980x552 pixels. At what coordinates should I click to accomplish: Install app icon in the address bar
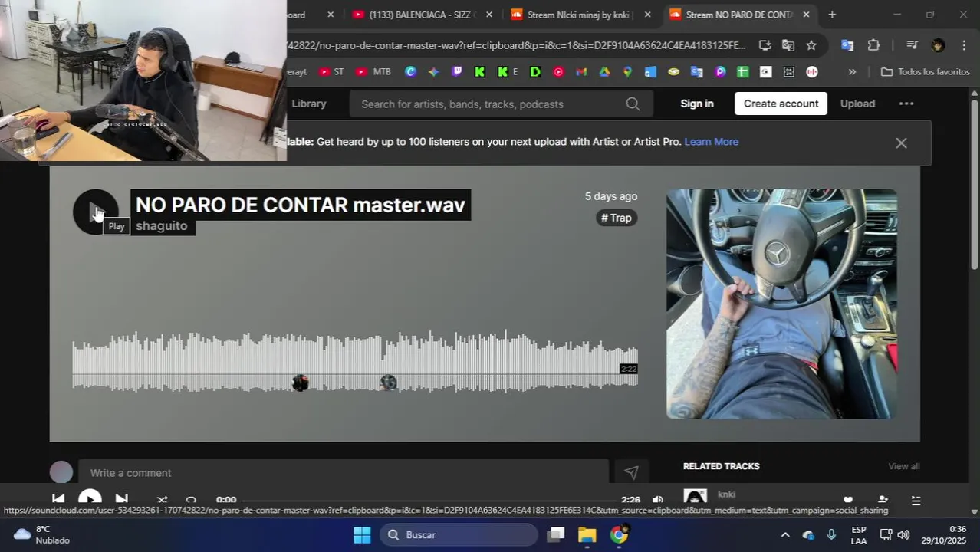pyautogui.click(x=765, y=45)
